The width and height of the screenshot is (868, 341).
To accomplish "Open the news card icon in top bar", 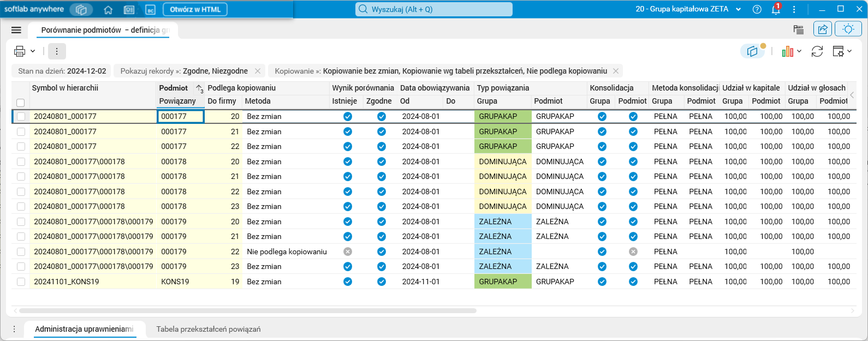I will pos(129,10).
